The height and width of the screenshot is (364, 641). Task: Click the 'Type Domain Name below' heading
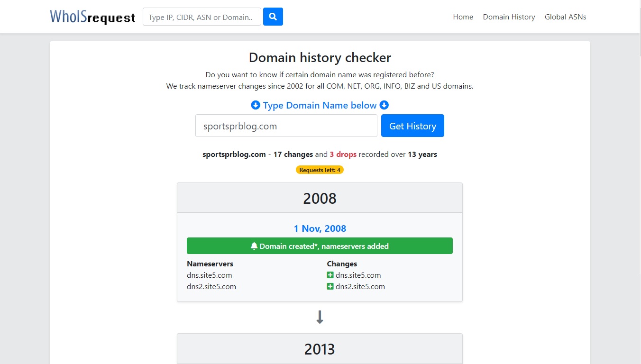tap(320, 105)
